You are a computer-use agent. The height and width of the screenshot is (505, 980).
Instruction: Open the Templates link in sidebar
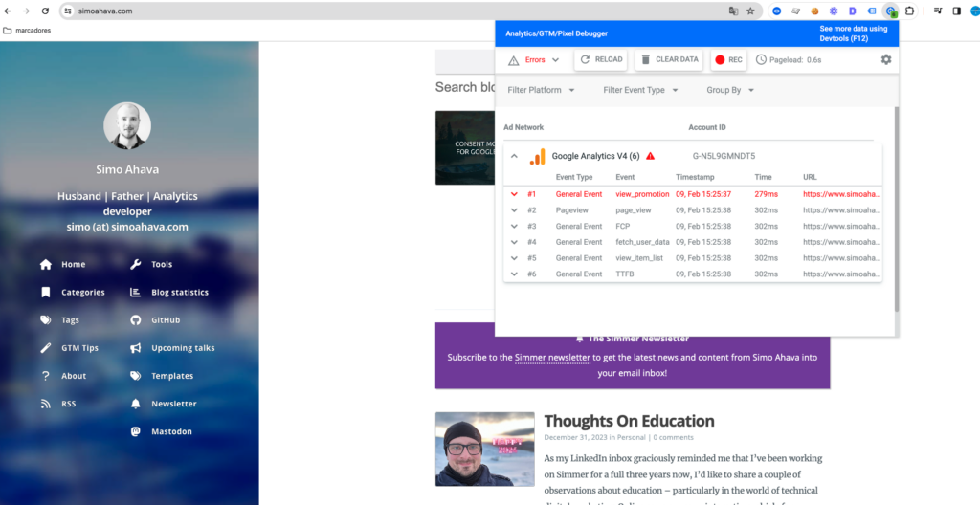tap(172, 376)
